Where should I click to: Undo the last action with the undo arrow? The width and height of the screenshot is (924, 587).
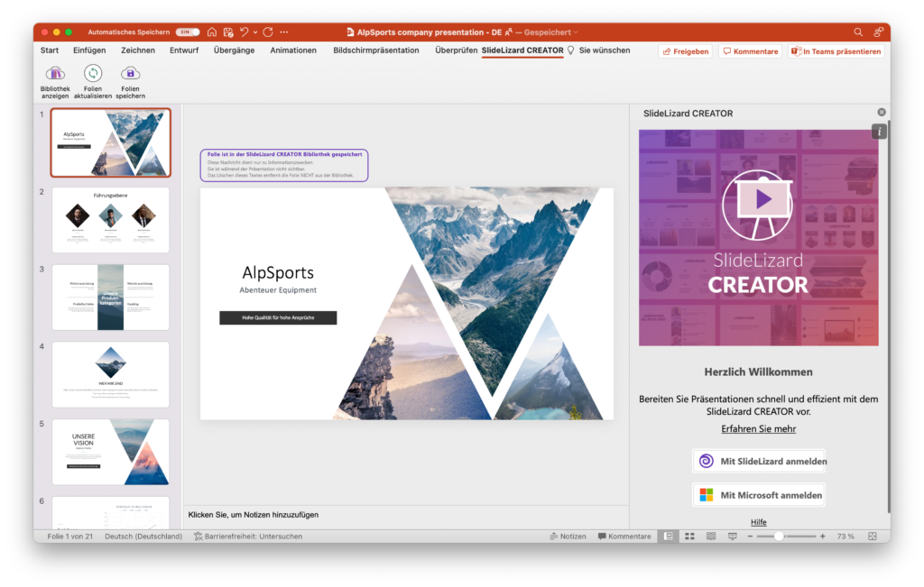tap(244, 32)
